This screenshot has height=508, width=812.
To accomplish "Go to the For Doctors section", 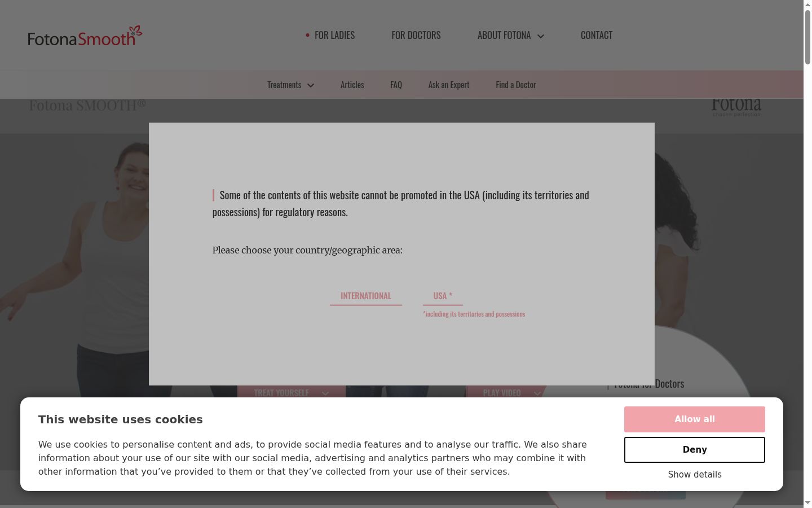I will (416, 35).
